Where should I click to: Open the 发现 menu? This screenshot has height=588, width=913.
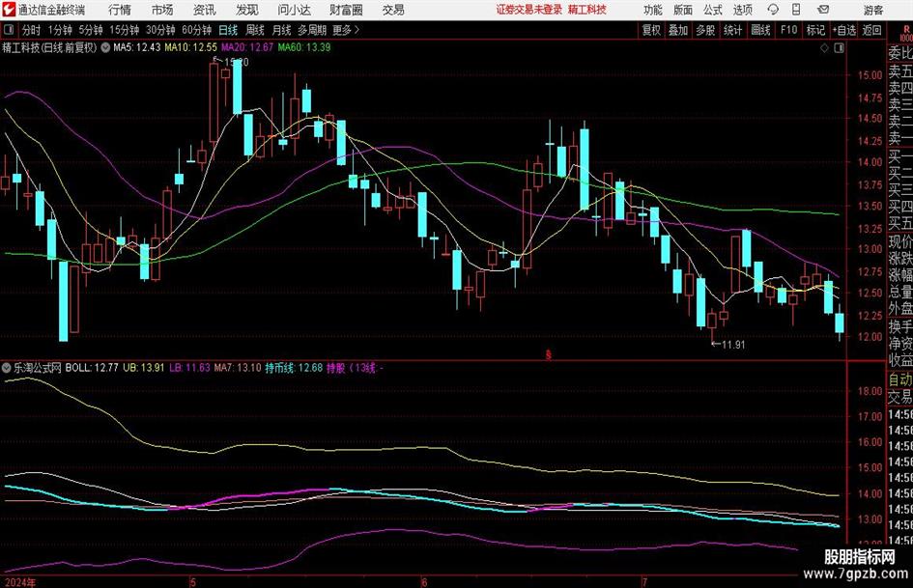click(x=247, y=10)
